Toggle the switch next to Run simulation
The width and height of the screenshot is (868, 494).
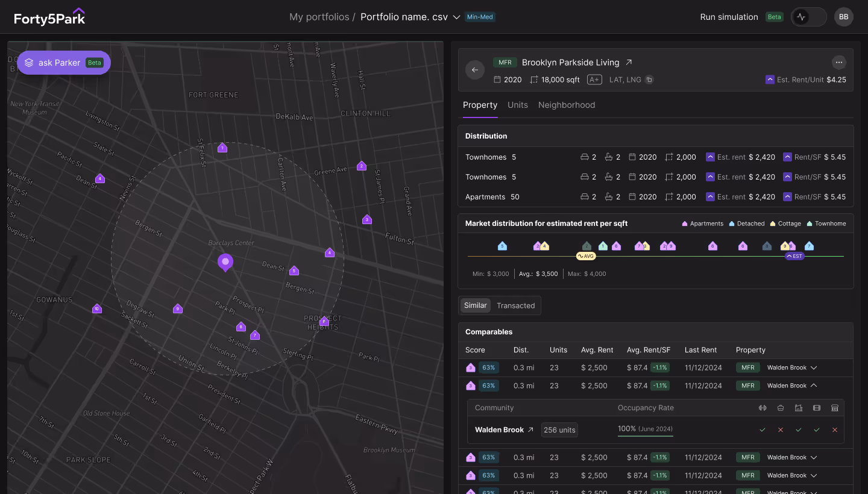[x=808, y=17]
